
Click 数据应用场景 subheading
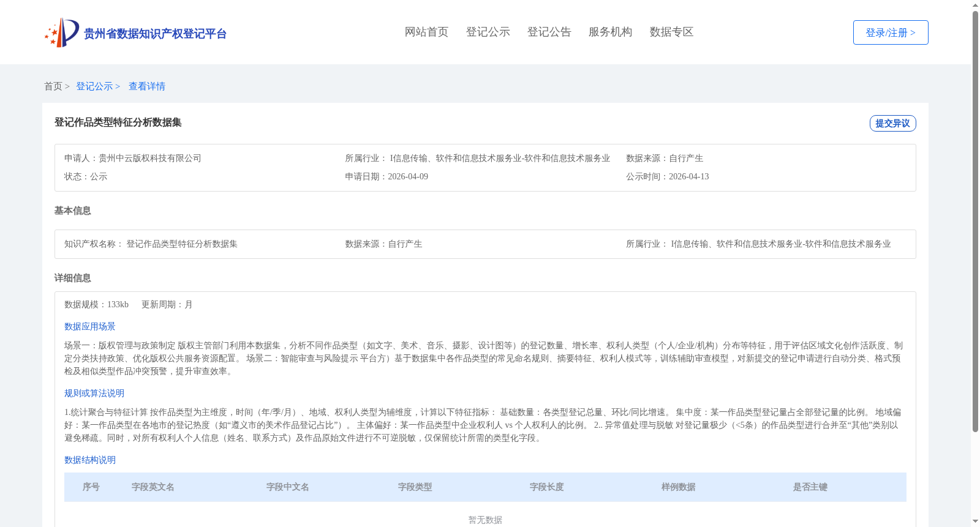[90, 326]
